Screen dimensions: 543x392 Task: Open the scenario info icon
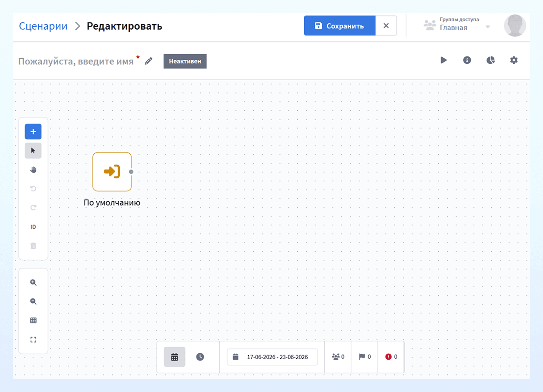467,60
